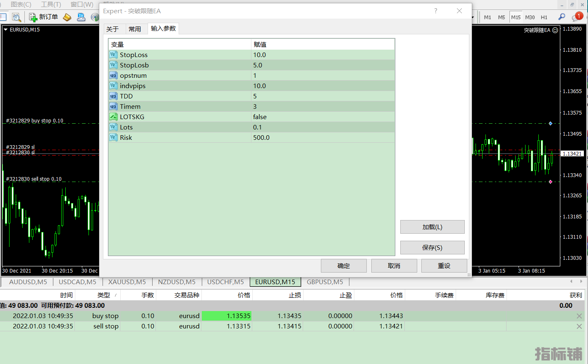
Task: Click the 新订单 new order toolbar button
Action: coord(43,17)
